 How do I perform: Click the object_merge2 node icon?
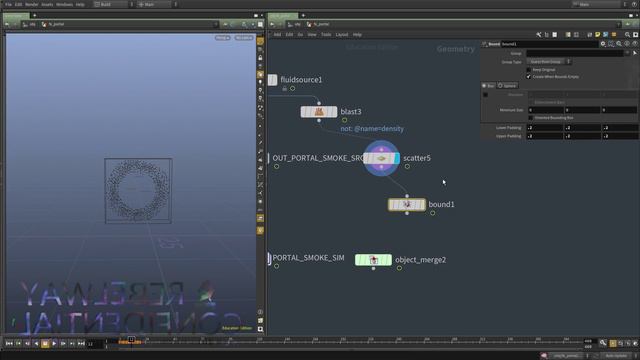tap(373, 260)
